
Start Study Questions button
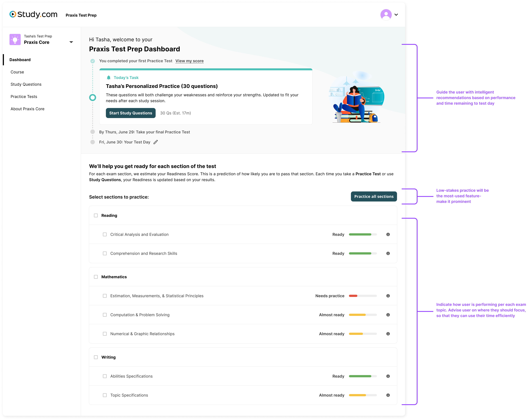[130, 113]
